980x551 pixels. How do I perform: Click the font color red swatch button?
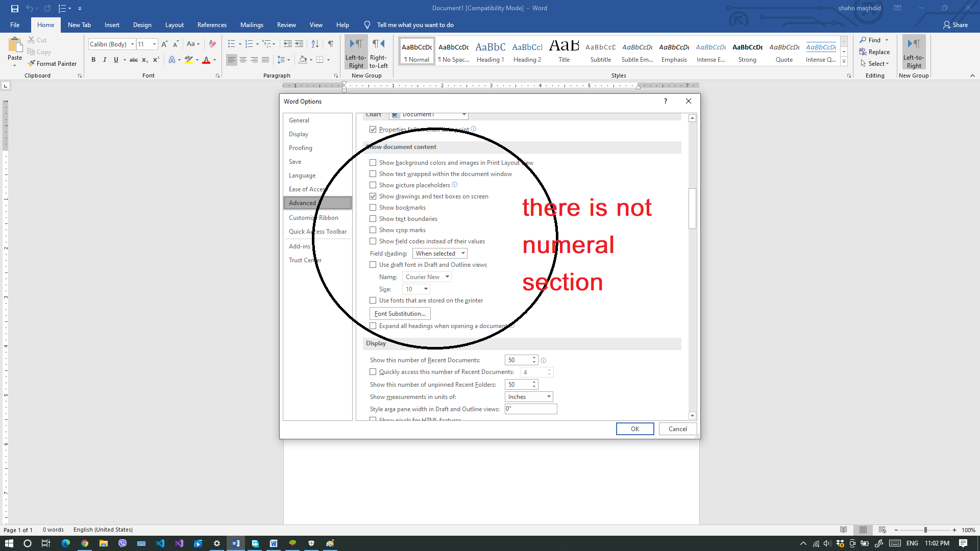point(206,60)
